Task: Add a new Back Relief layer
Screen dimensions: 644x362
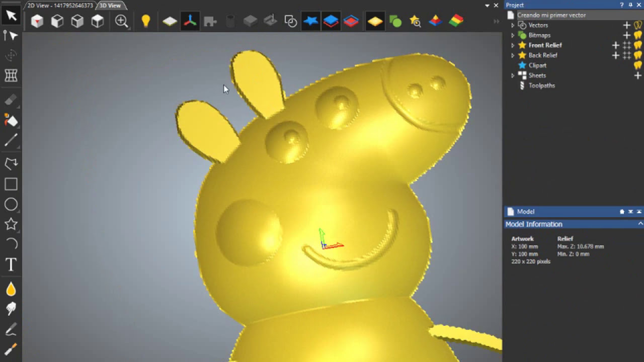Action: pos(616,55)
